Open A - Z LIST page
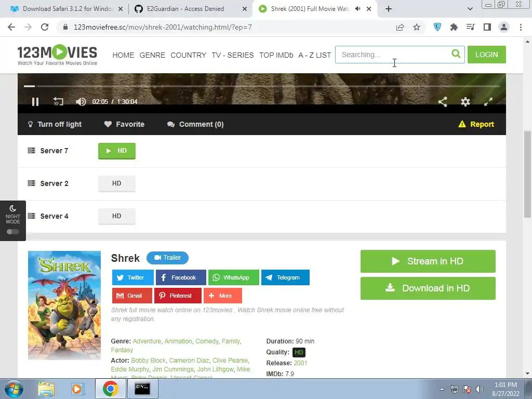532x399 pixels. pos(314,55)
